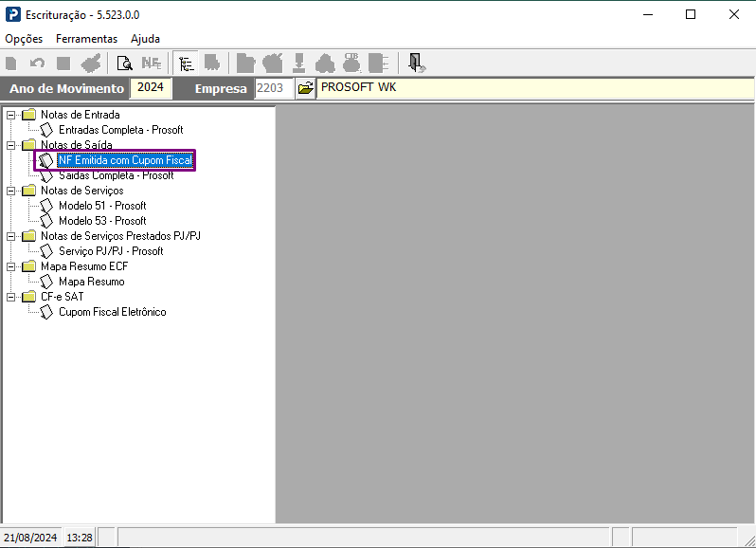Click the Modelo 53 - Prosoft document icon
Viewport: 756px width, 548px height.
(x=46, y=221)
